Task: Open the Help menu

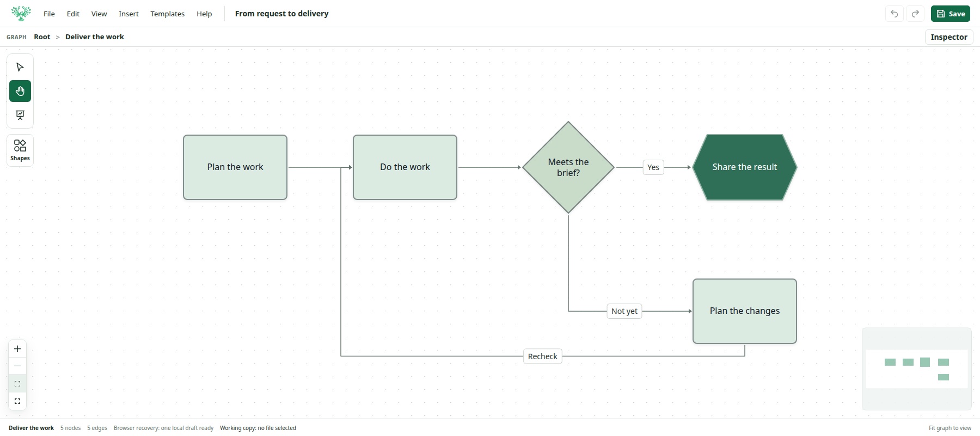Action: coord(204,14)
